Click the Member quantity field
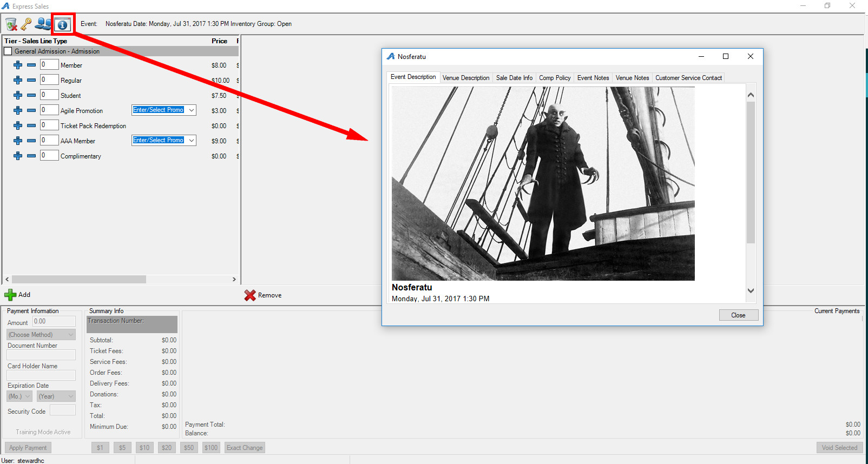This screenshot has width=868, height=464. (49, 64)
